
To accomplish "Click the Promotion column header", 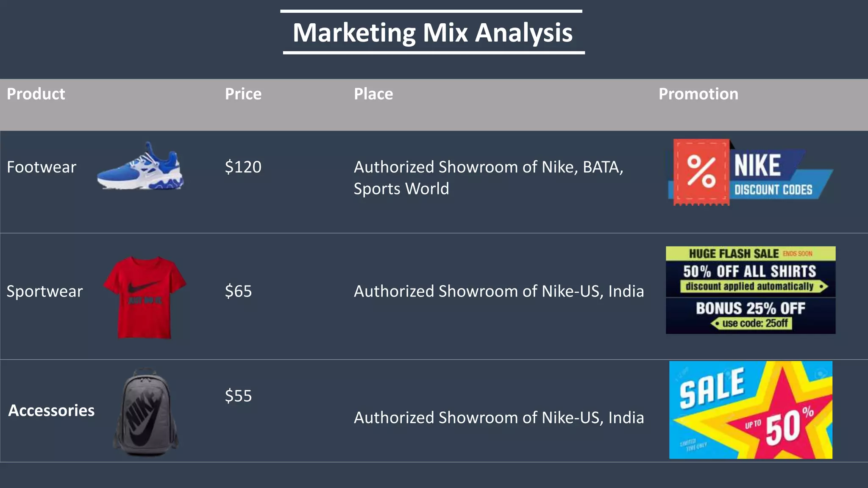I will pos(698,94).
